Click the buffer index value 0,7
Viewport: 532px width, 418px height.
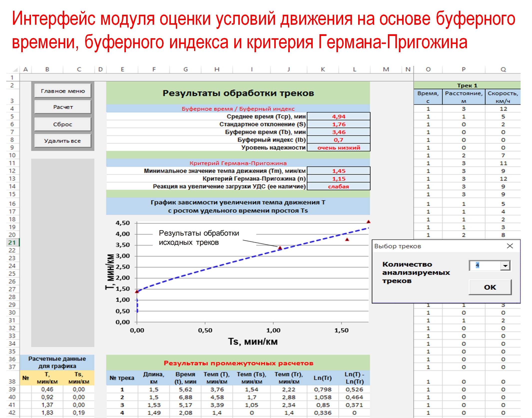coord(338,140)
